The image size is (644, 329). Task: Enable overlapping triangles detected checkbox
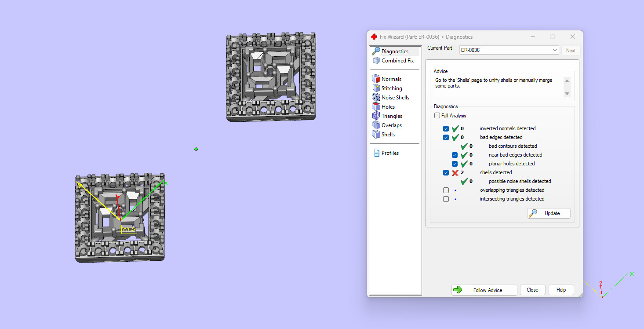point(446,190)
